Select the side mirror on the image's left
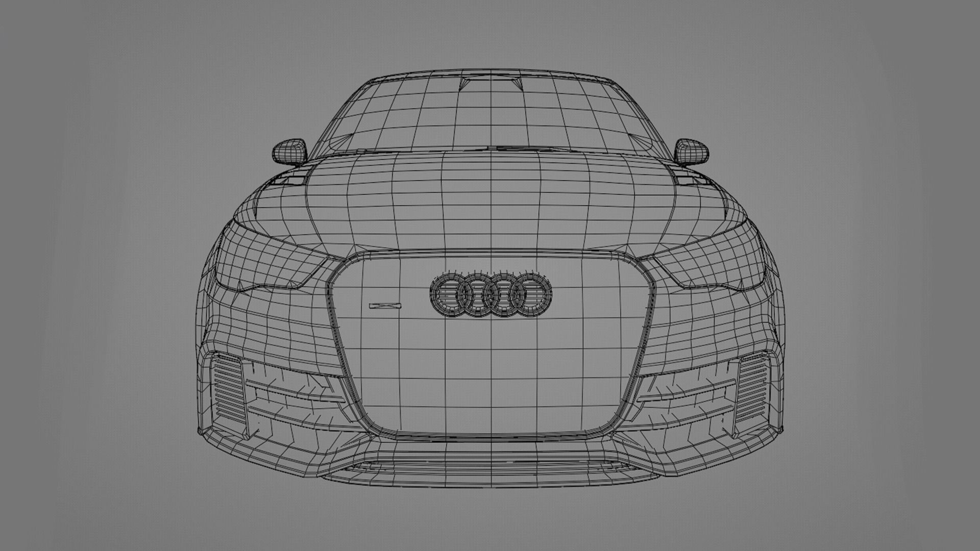This screenshot has height=551, width=980. point(289,152)
